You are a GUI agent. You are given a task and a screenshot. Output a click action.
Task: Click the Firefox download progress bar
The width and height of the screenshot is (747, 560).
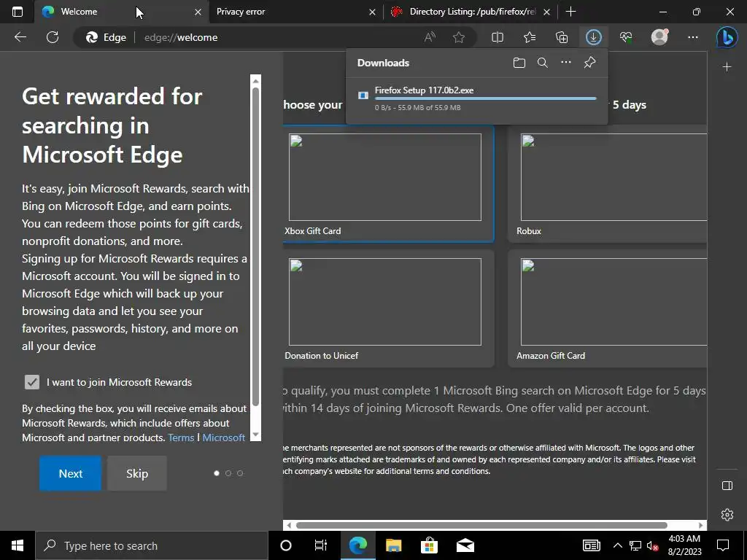click(x=485, y=98)
